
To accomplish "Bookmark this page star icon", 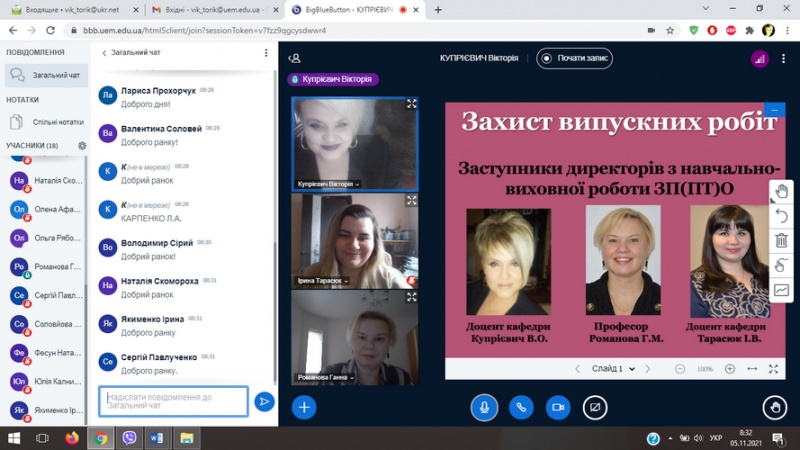I will tap(670, 31).
